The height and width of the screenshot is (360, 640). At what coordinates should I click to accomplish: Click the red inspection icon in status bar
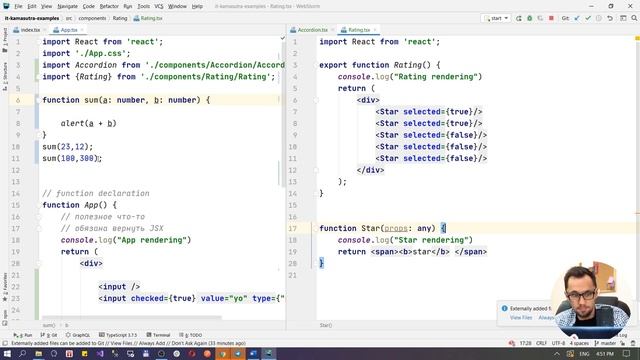click(x=512, y=343)
